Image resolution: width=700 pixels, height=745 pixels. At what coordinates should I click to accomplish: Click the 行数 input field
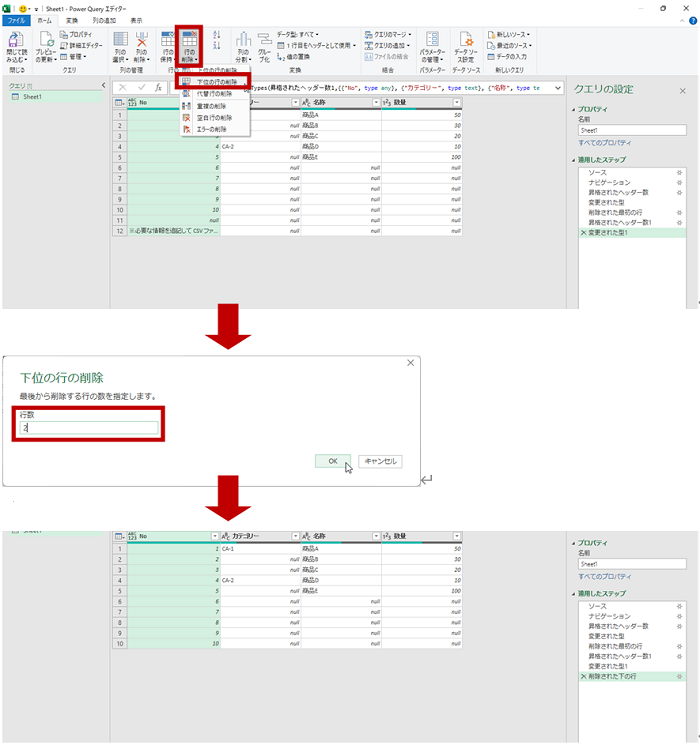coord(90,428)
